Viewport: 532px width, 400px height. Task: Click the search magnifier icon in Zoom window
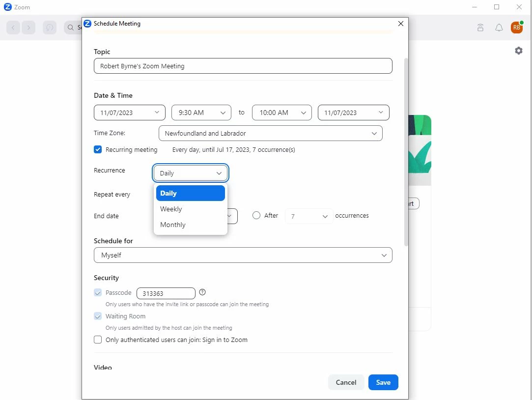(71, 28)
